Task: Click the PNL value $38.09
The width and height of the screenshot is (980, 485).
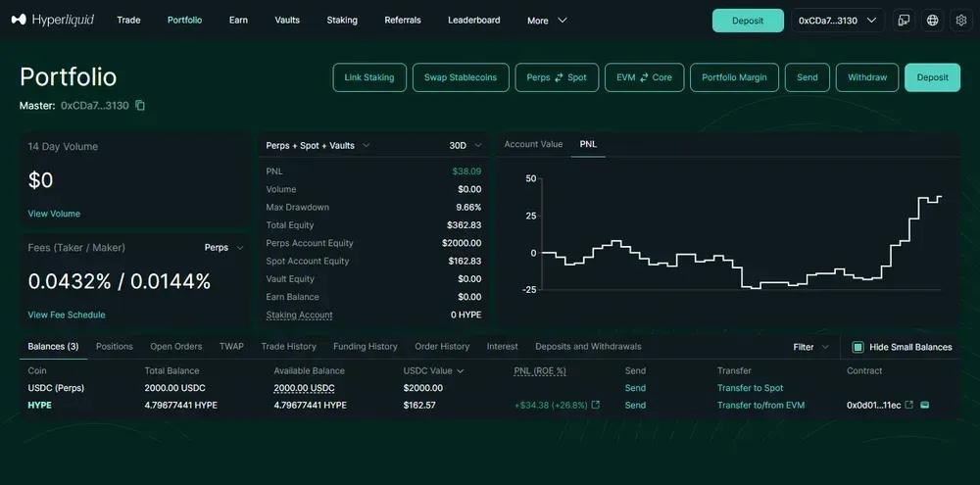Action: point(466,171)
